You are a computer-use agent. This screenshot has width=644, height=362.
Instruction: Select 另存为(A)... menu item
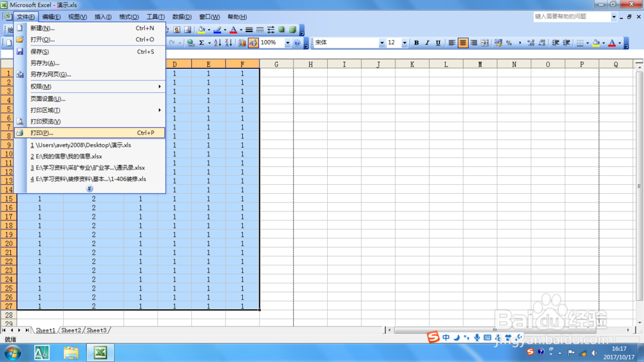point(90,63)
